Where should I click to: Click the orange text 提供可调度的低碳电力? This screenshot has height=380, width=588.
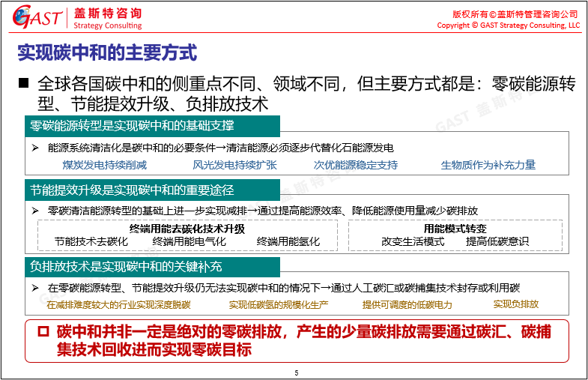(407, 304)
